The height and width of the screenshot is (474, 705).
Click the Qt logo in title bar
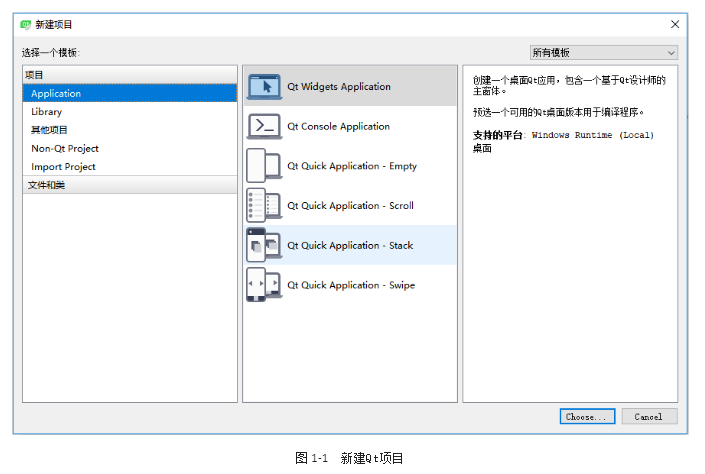coord(26,24)
